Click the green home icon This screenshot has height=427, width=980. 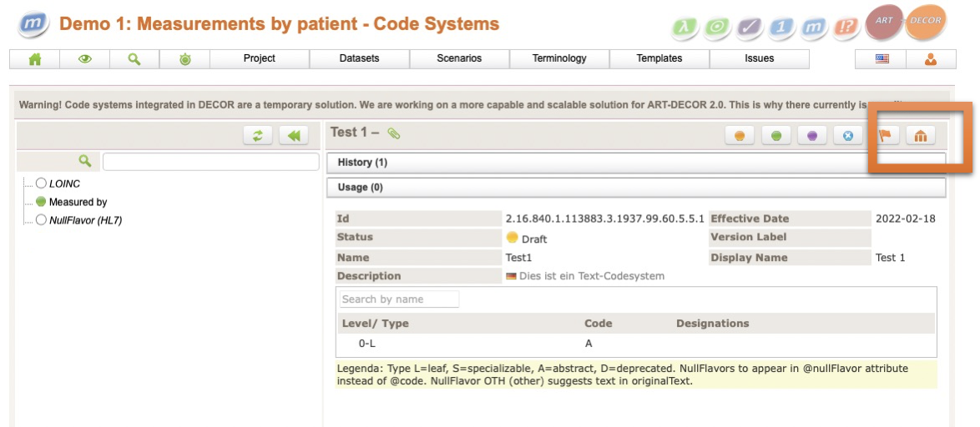point(35,58)
